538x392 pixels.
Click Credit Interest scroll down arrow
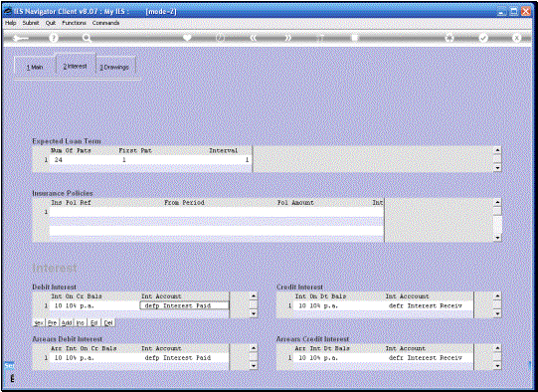pyautogui.click(x=497, y=313)
